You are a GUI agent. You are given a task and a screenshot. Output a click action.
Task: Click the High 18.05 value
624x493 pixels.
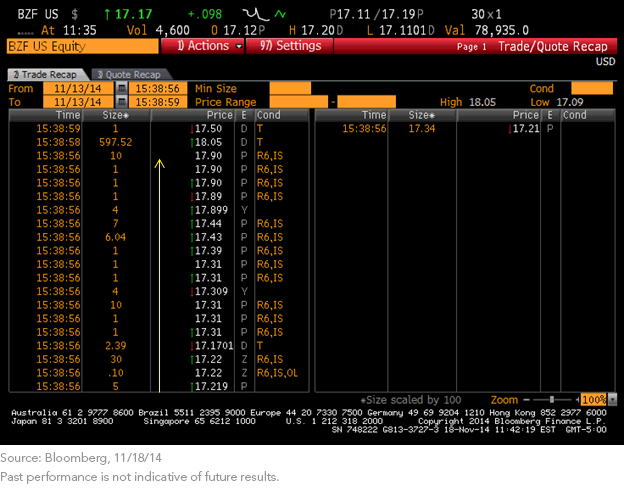click(x=482, y=102)
